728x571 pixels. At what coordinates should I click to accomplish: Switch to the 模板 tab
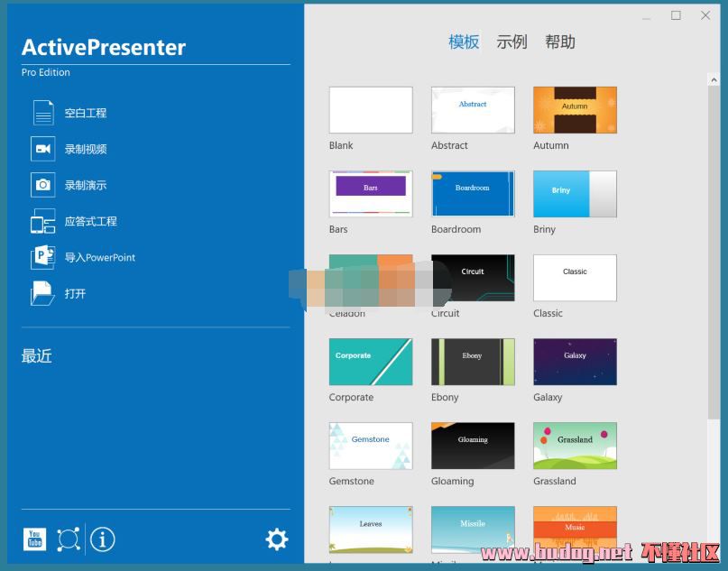click(464, 41)
